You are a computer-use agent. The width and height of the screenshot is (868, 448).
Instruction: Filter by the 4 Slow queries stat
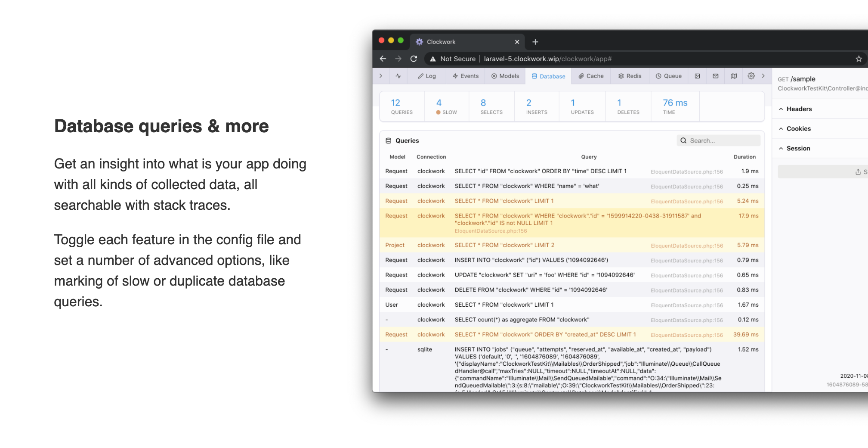coord(446,106)
